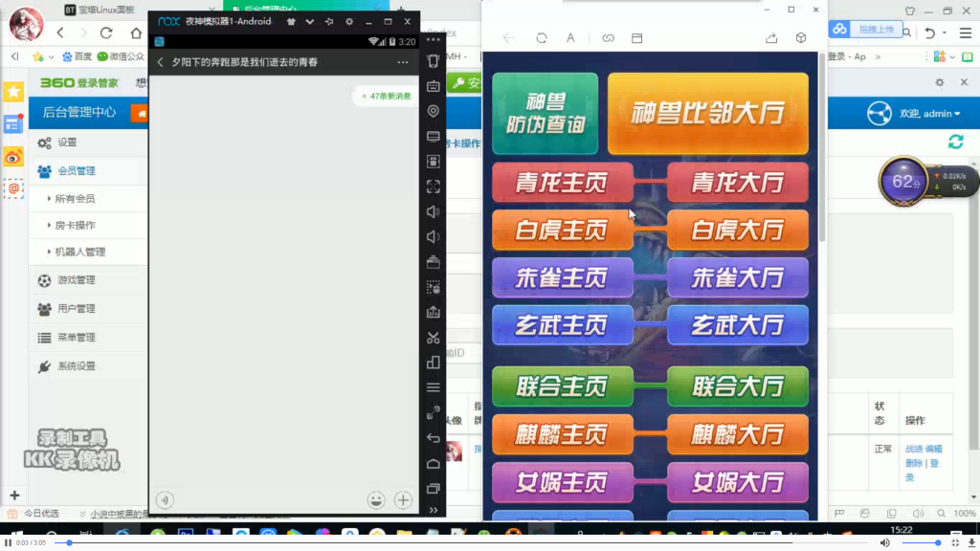This screenshot has height=551, width=980.
Task: Click Nox sidebar keyboard control icon
Action: click(x=434, y=85)
